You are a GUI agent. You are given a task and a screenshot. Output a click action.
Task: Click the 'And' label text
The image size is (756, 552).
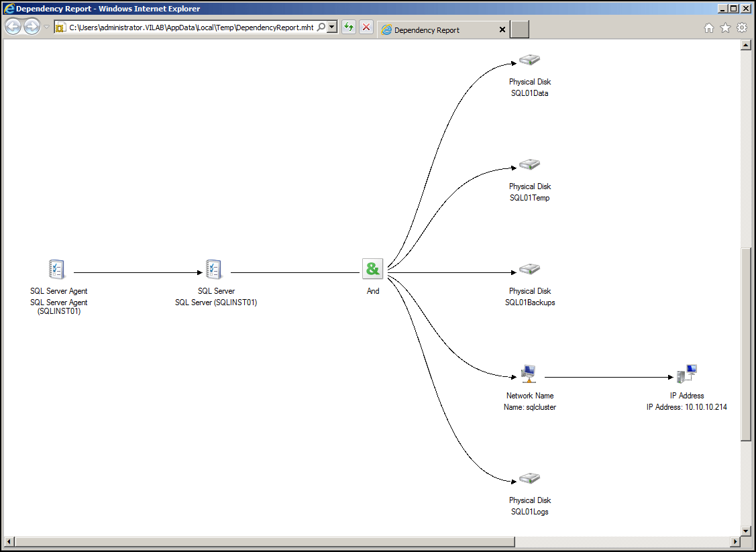[x=373, y=291]
